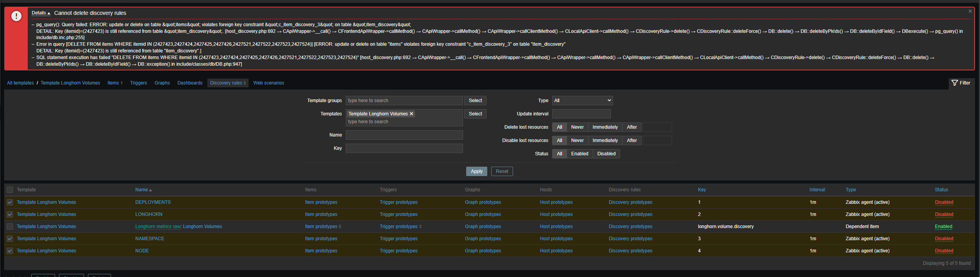The width and height of the screenshot is (980, 277).
Task: Click the Select button for Template groups
Action: [475, 101]
